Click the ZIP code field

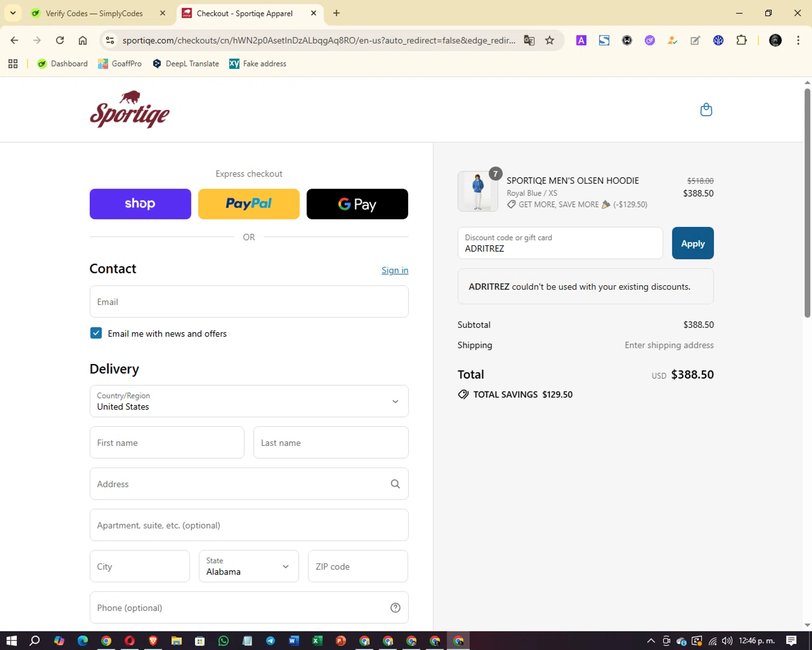(x=358, y=566)
